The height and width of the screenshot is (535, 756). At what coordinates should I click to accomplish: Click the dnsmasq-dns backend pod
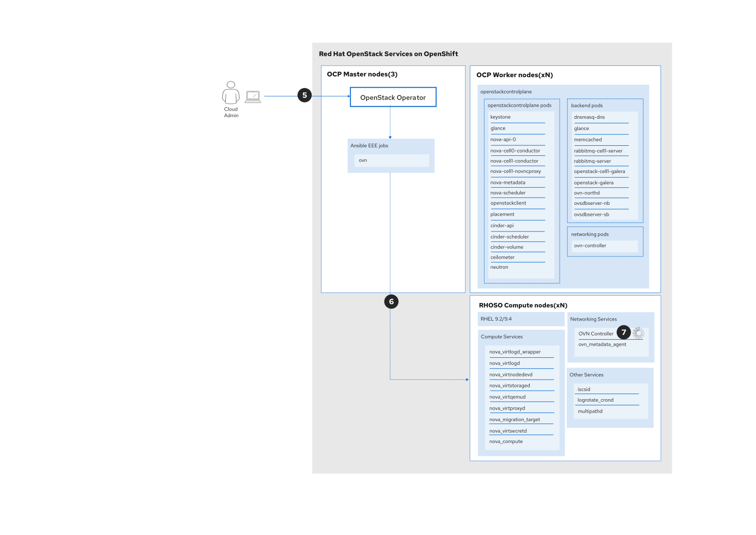(x=589, y=117)
